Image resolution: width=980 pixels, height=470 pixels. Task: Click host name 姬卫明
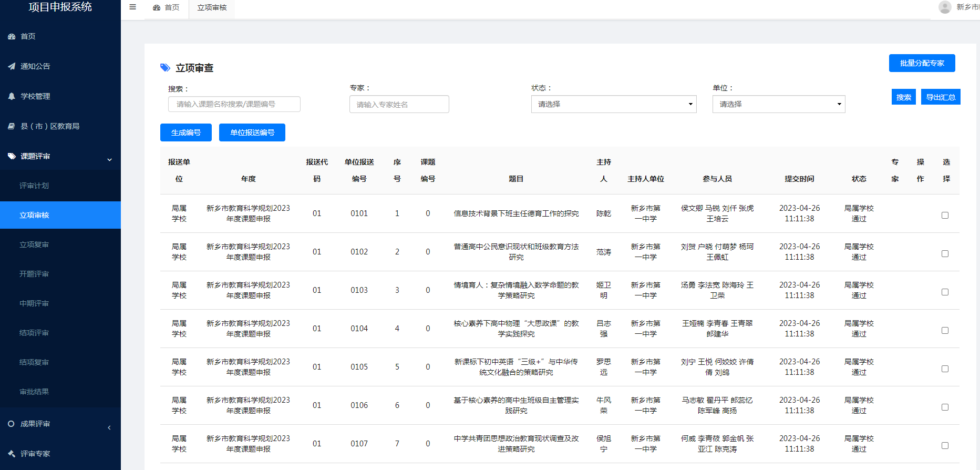click(x=604, y=290)
